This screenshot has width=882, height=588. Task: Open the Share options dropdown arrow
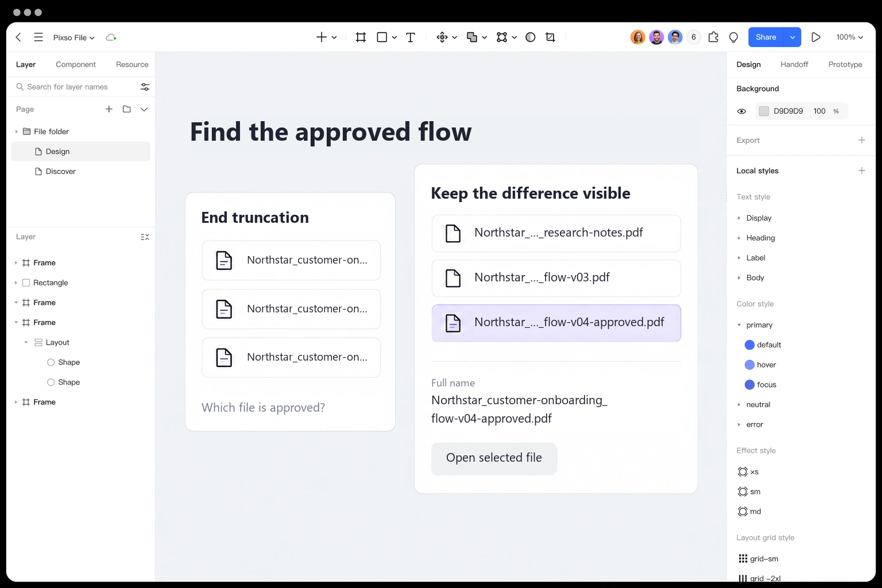coord(792,37)
